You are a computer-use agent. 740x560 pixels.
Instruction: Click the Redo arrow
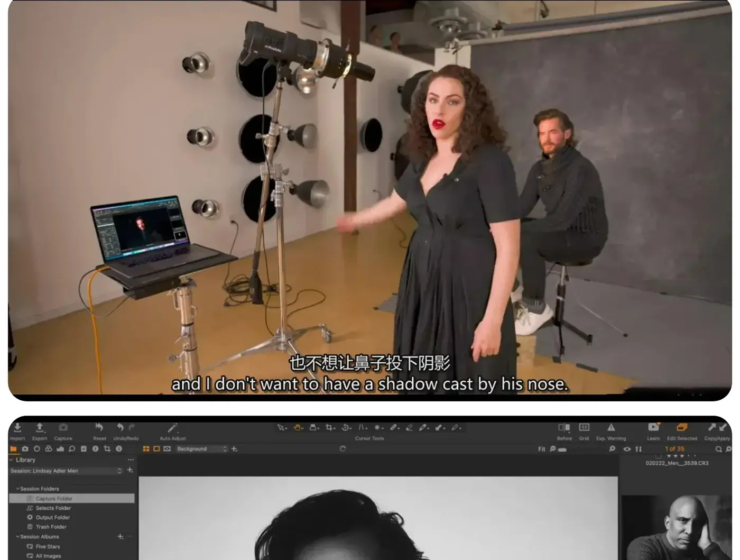[132, 427]
